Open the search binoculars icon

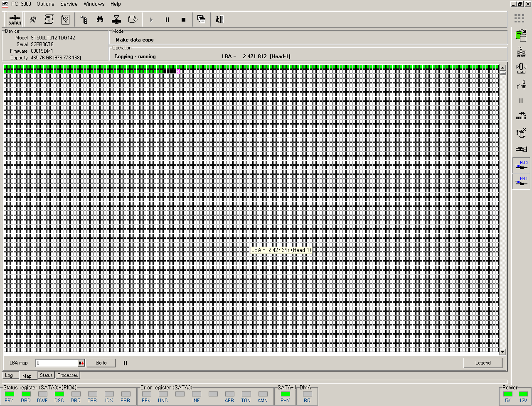click(100, 19)
